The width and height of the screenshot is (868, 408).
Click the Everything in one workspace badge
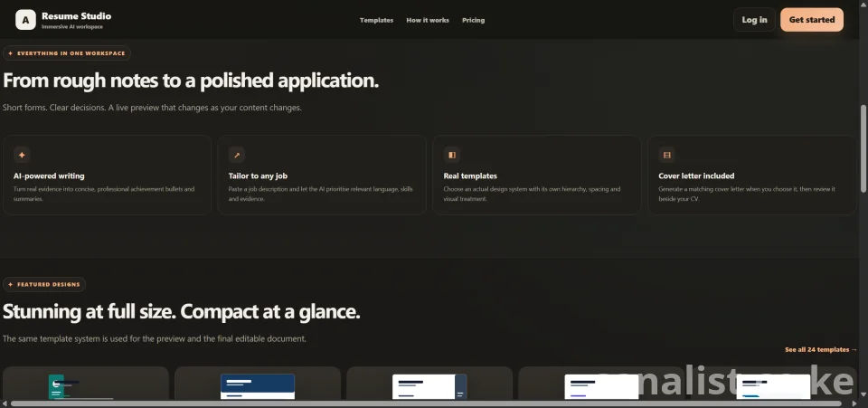pos(66,53)
